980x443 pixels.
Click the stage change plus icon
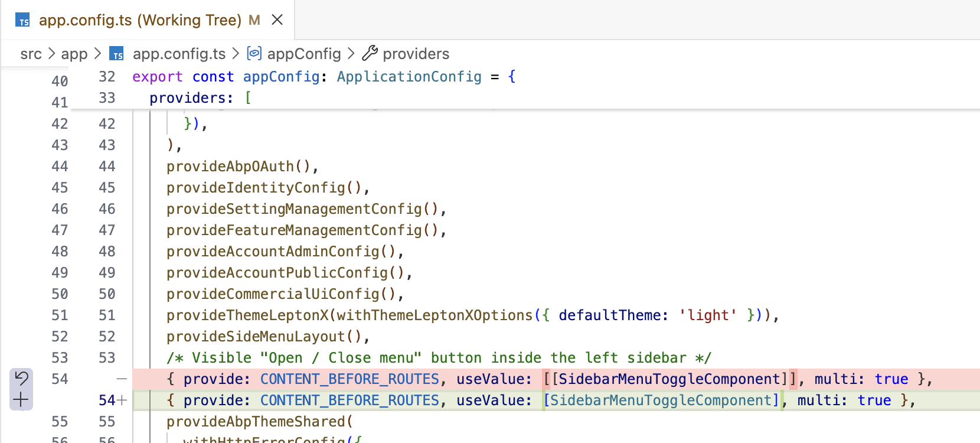point(21,400)
